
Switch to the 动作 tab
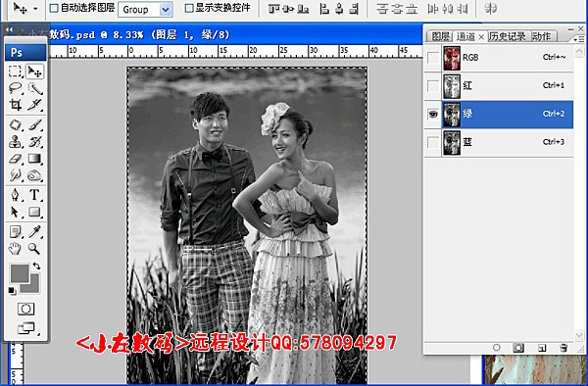(542, 36)
